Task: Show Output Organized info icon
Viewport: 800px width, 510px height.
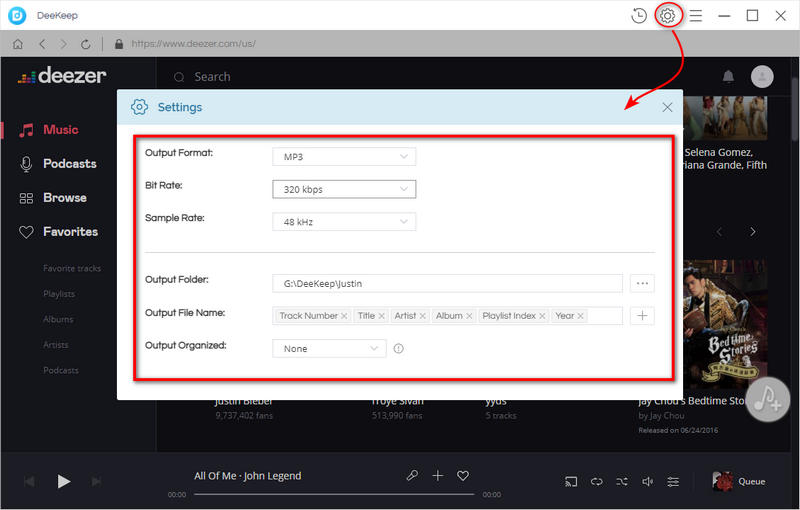Action: (398, 348)
